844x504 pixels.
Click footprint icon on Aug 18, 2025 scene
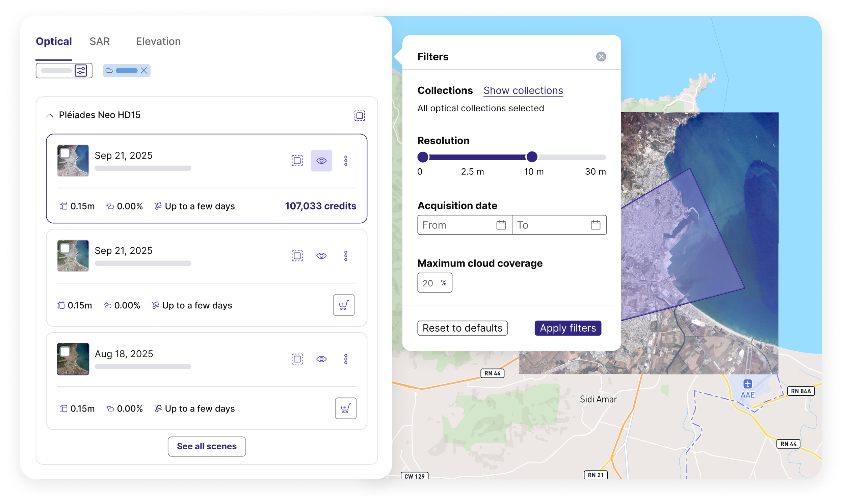click(x=297, y=359)
